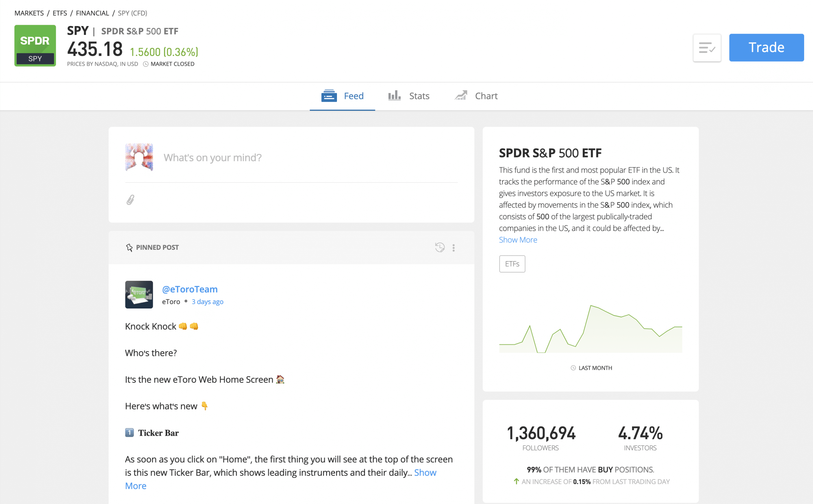The height and width of the screenshot is (504, 813).
Task: Click the 0.15% increase text
Action: click(x=581, y=481)
